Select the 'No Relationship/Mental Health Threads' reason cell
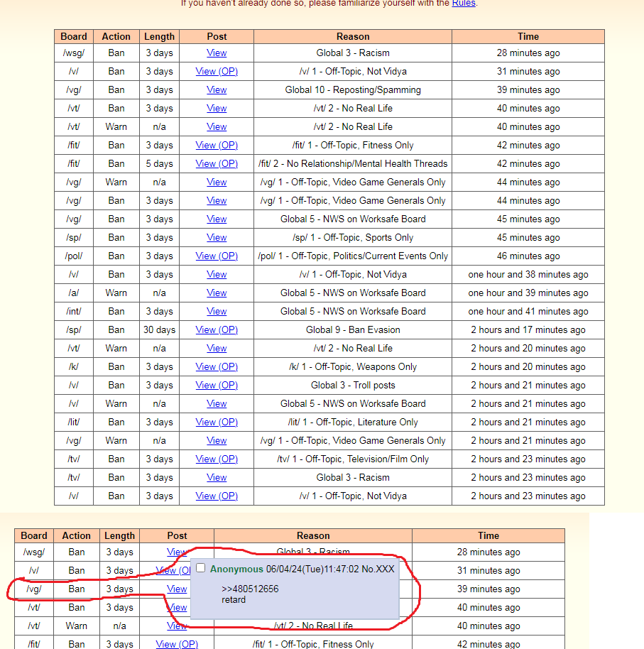This screenshot has width=644, height=649. point(353,164)
